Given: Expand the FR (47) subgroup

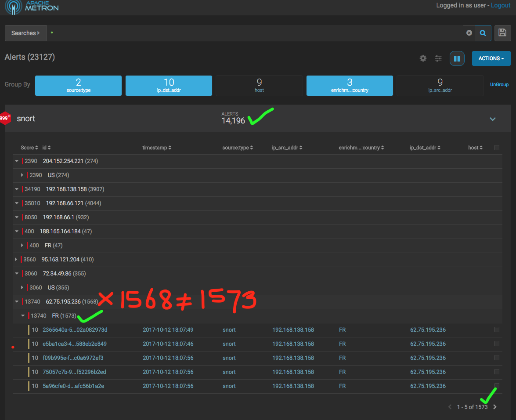Looking at the screenshot, I should (x=22, y=245).
